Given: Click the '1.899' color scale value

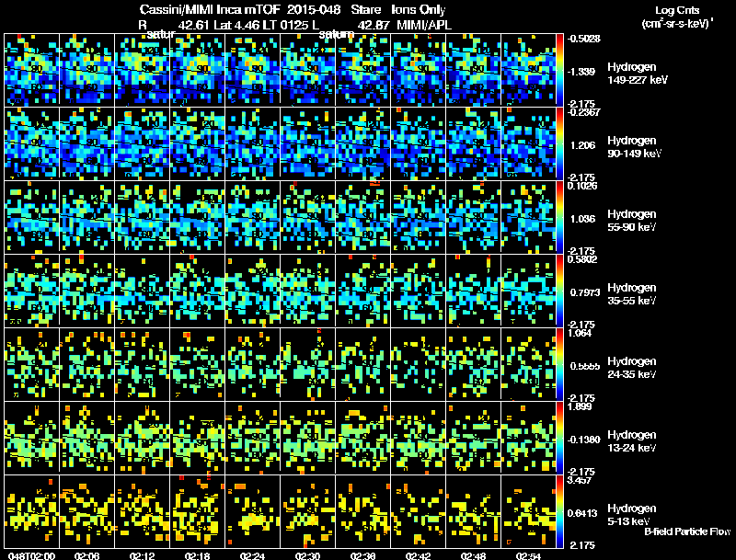Looking at the screenshot, I should (579, 406).
